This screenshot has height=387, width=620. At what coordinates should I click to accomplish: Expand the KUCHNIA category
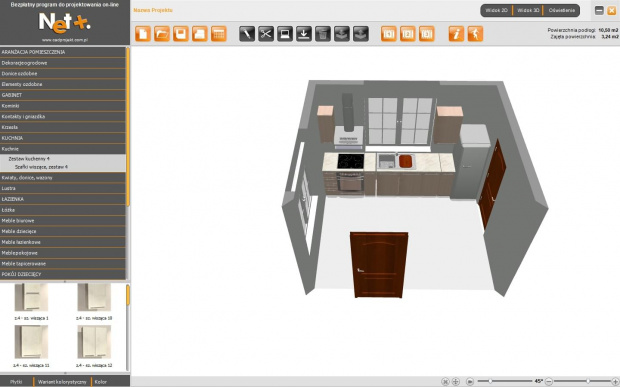pyautogui.click(x=63, y=138)
